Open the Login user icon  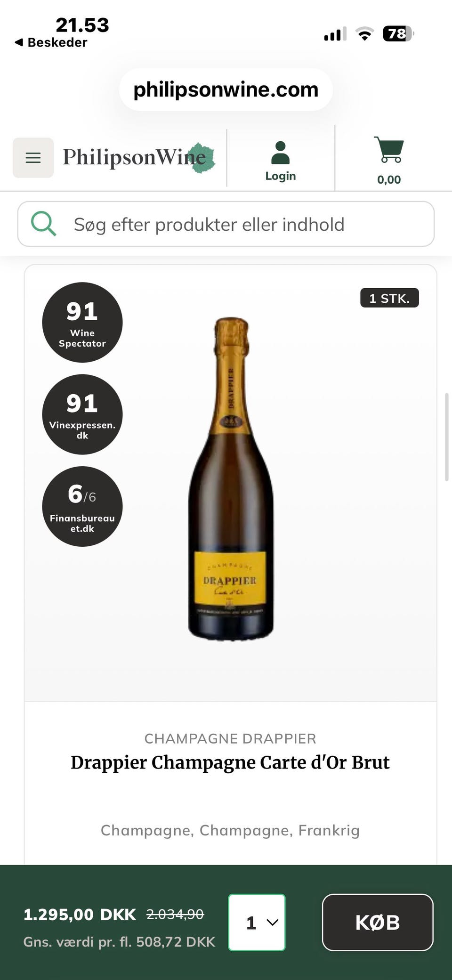point(280,161)
